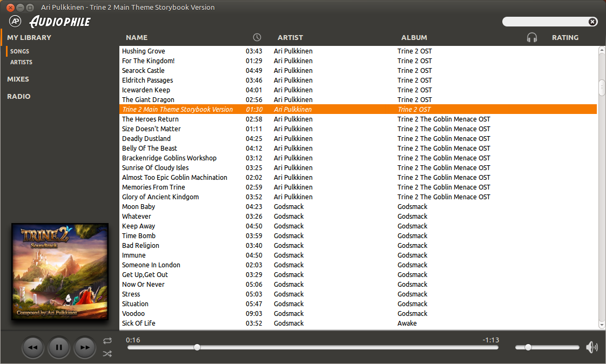Click the elapsed time 0:16 label
This screenshot has height=364, width=606.
133,340
